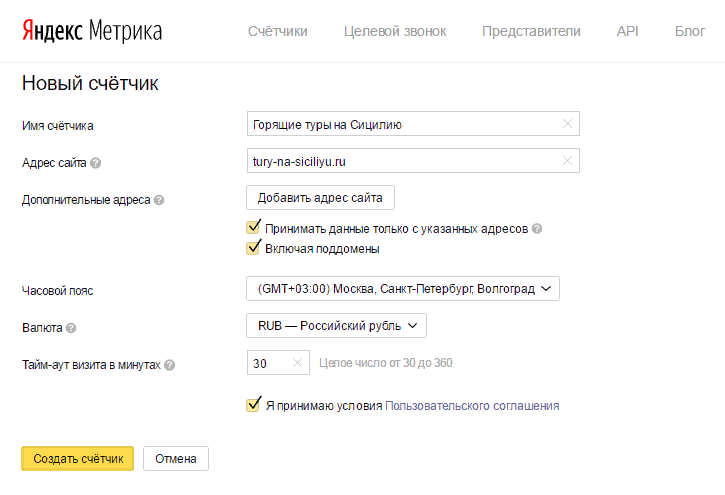Open help icon beside Принимать данные option
The height and width of the screenshot is (495, 725).
[537, 229]
